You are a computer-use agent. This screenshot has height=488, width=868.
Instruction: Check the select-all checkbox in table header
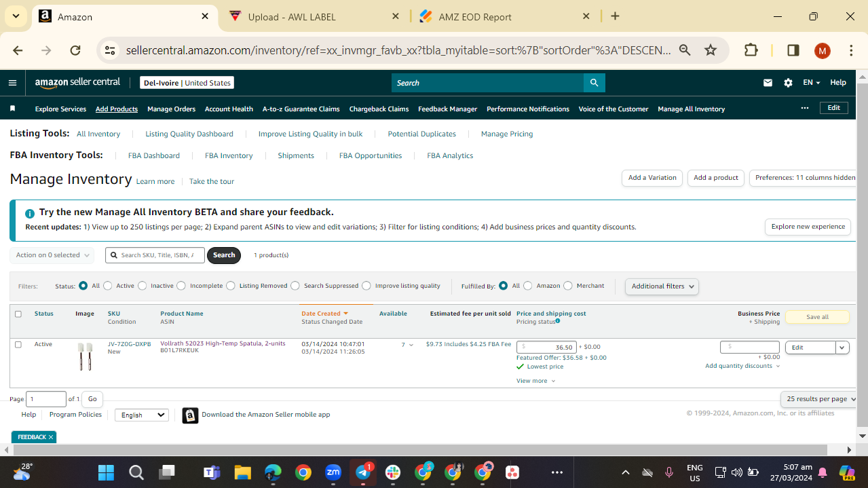coord(18,314)
